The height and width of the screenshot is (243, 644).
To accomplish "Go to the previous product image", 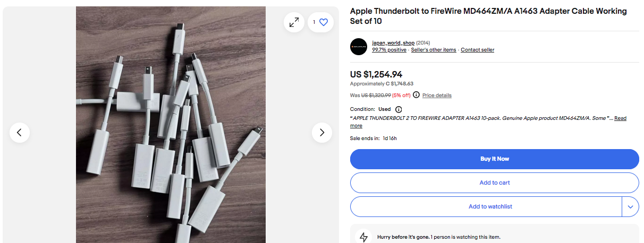I will [x=20, y=133].
